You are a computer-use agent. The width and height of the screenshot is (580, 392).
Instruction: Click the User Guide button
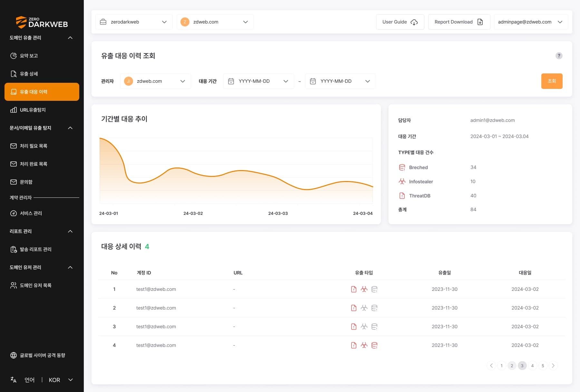point(400,22)
